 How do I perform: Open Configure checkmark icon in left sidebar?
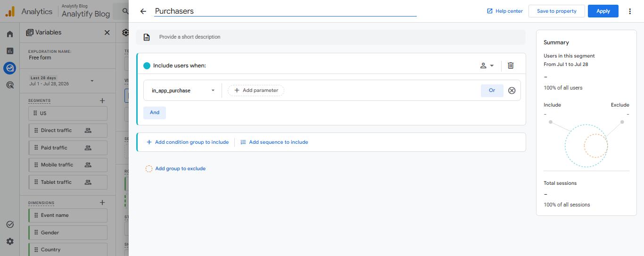[10, 224]
